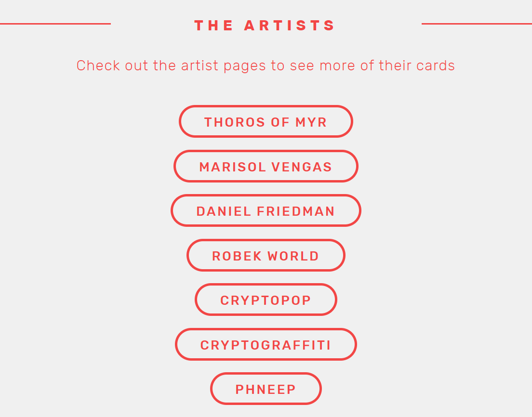Open the Thoros of Myr artist page

point(266,121)
